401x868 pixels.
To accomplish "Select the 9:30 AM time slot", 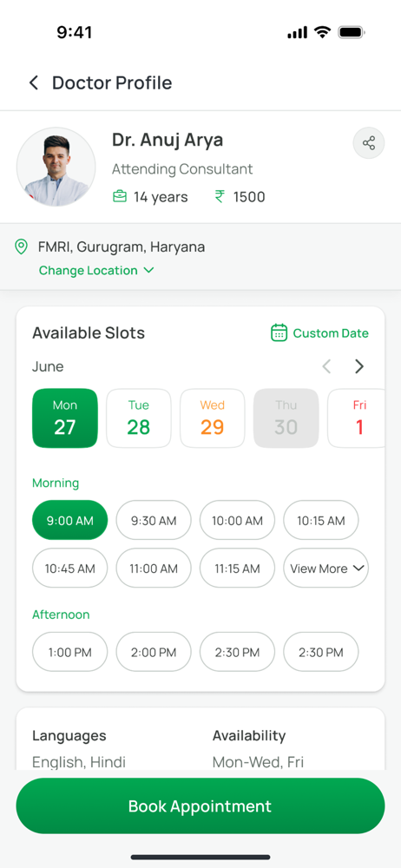I will (154, 520).
